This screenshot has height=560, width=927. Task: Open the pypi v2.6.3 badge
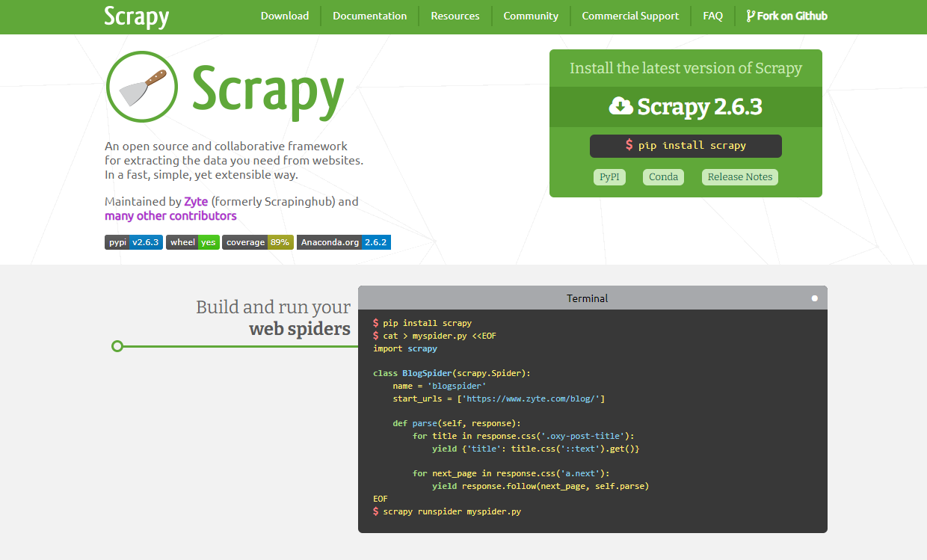[134, 242]
